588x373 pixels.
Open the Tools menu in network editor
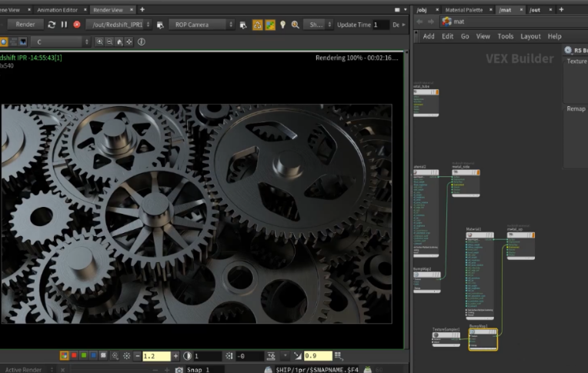505,36
